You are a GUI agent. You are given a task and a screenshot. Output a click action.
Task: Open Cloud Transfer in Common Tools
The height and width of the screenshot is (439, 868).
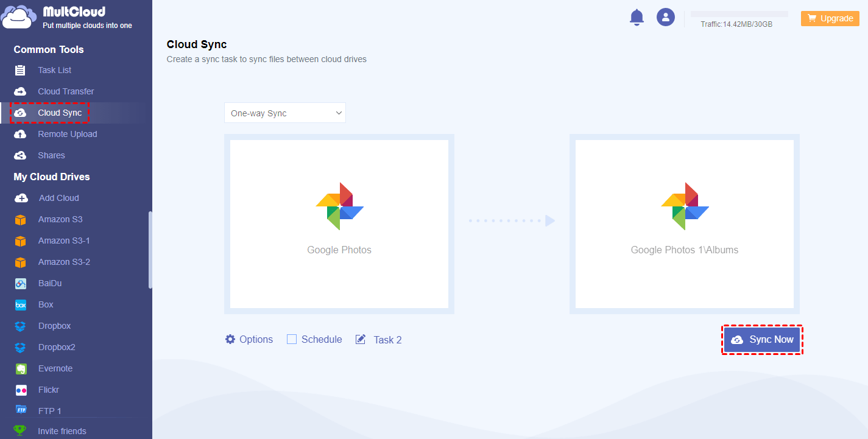click(66, 91)
